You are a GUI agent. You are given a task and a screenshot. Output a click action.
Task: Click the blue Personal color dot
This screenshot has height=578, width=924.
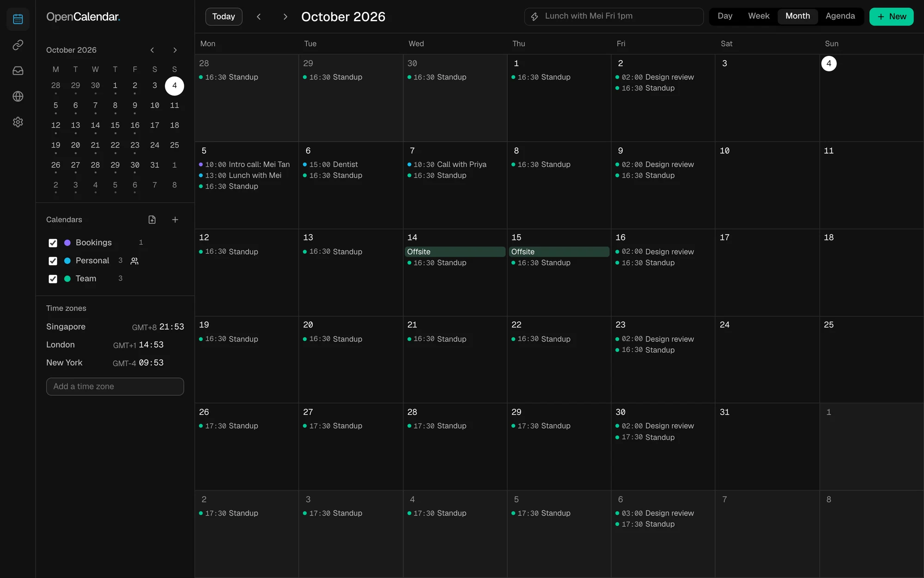(x=67, y=261)
